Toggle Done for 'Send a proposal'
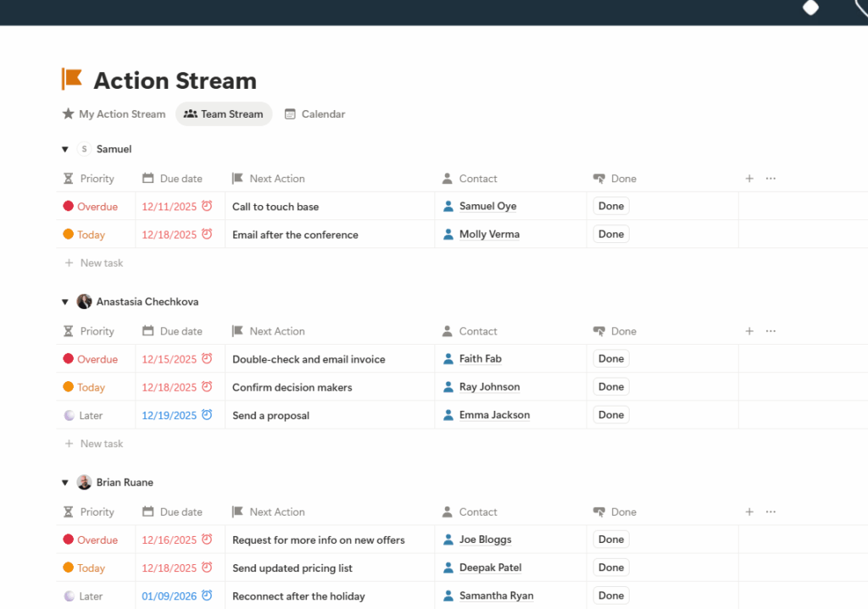Viewport: 868px width, 609px height. 610,415
